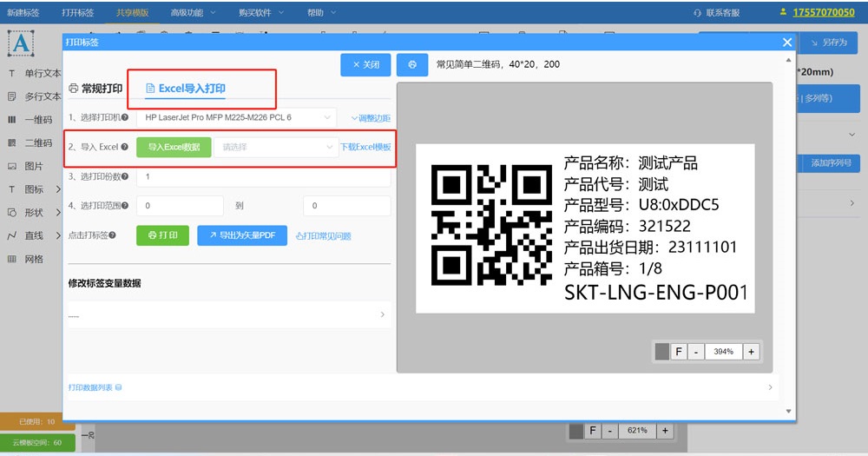
Task: Open the 请选择 Excel sheet dropdown
Action: [275, 148]
